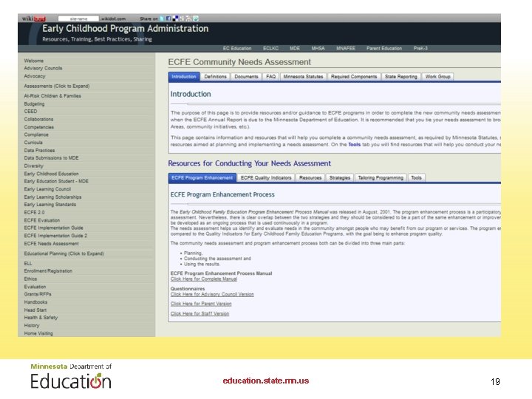Viewport: 532px width, 399px height.
Task: Select ECFE Program Enhancement tab
Action: coord(202,178)
